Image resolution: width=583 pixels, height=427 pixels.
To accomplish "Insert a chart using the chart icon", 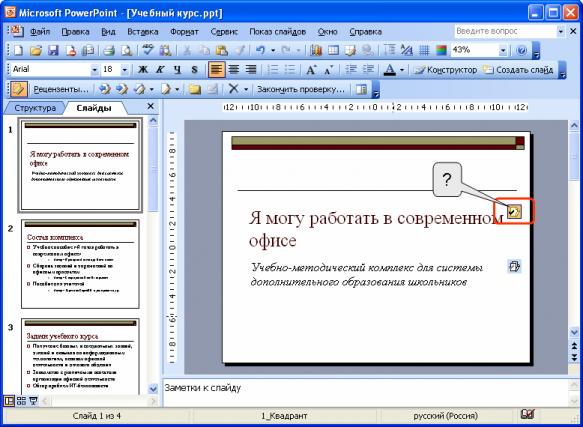I will [x=316, y=50].
